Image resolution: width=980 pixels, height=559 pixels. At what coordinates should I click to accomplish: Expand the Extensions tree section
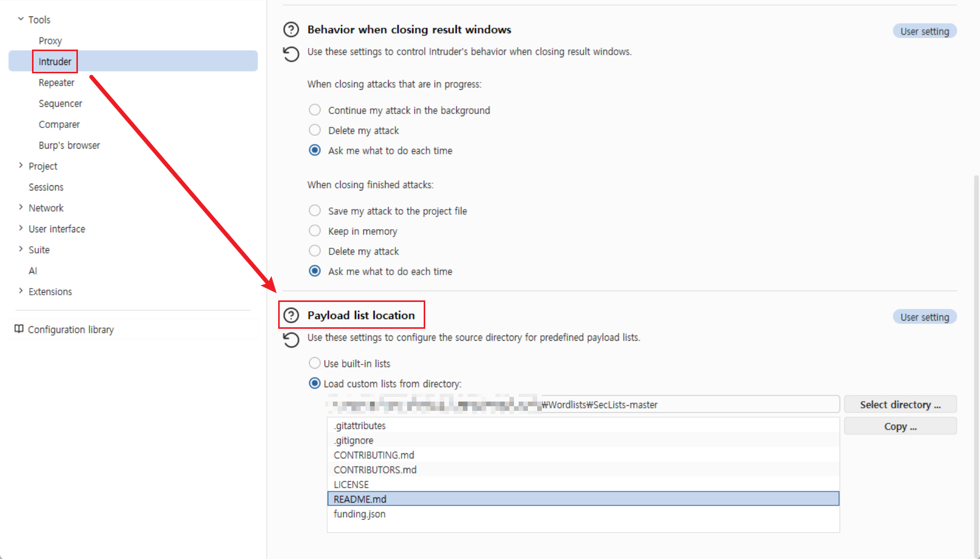tap(21, 291)
